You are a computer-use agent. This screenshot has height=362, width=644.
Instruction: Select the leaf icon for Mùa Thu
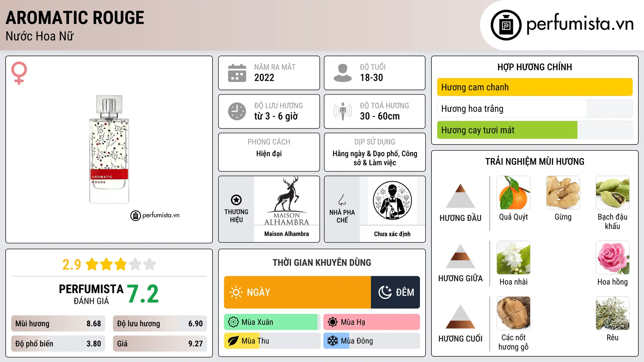233,341
